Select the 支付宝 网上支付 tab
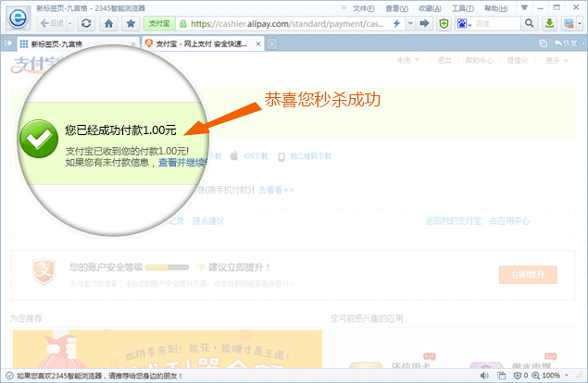The width and height of the screenshot is (588, 383). pos(199,43)
